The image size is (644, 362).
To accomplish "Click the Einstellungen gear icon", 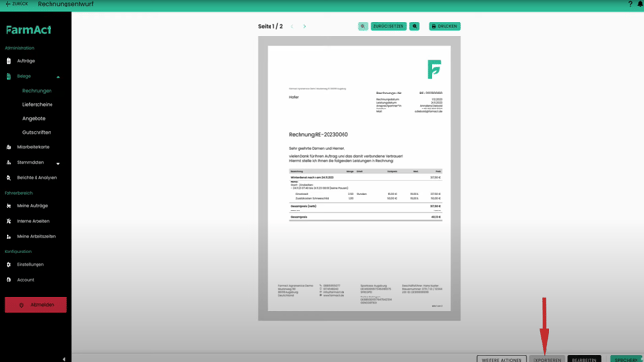I will 8,265.
